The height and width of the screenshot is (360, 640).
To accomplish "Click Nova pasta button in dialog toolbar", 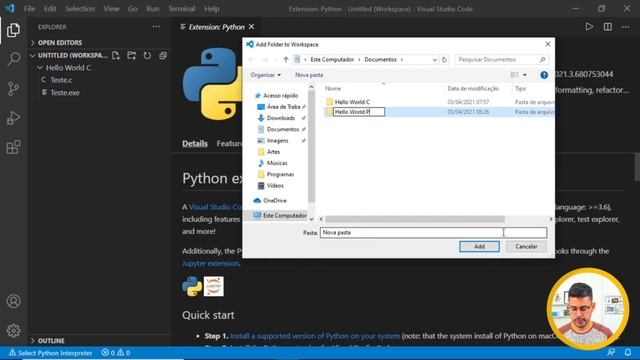I will pyautogui.click(x=309, y=75).
